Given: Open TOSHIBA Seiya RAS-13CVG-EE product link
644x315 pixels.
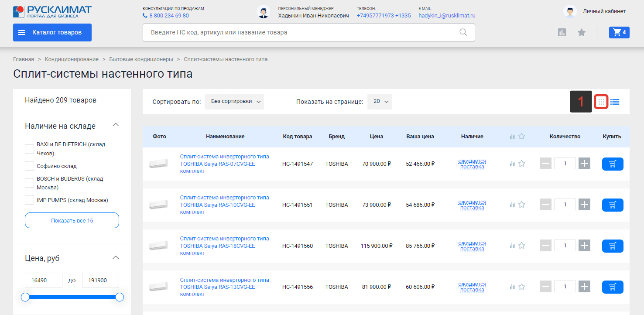Looking at the screenshot, I should (x=225, y=287).
